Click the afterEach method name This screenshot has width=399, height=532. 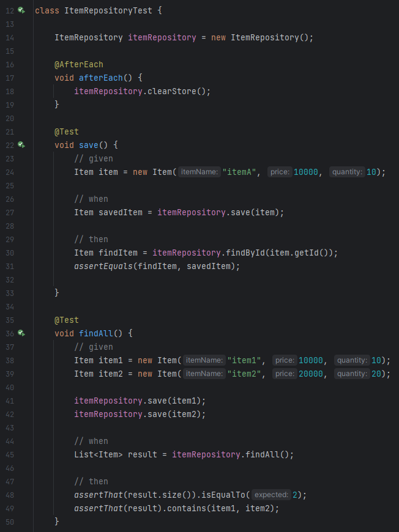pyautogui.click(x=101, y=78)
